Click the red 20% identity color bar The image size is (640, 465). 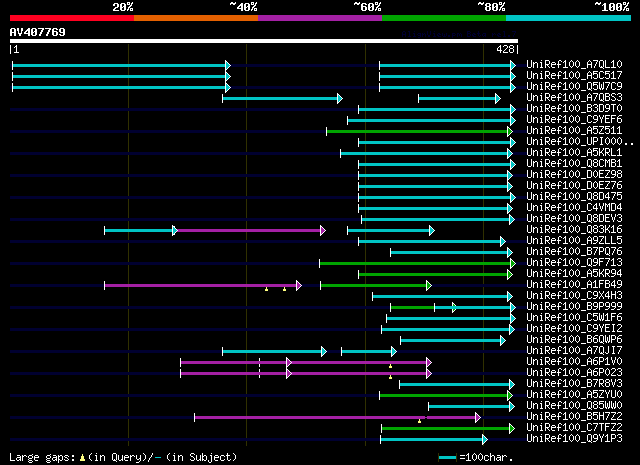point(72,18)
